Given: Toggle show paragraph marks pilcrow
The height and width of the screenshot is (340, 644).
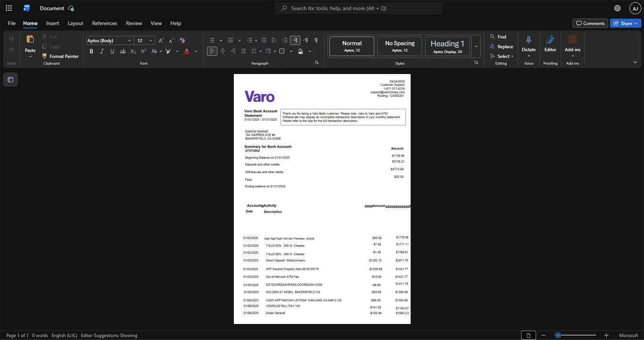Looking at the screenshot, I should click(316, 40).
